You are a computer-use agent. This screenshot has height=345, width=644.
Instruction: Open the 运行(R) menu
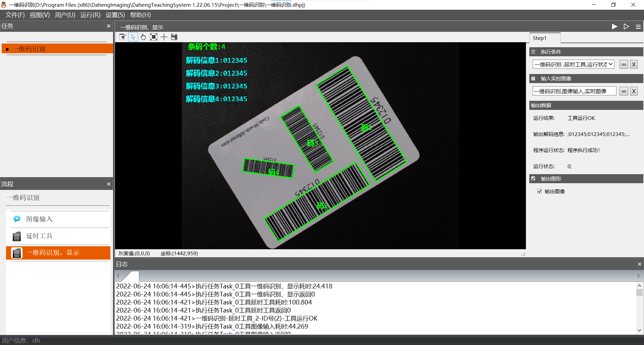[90, 15]
